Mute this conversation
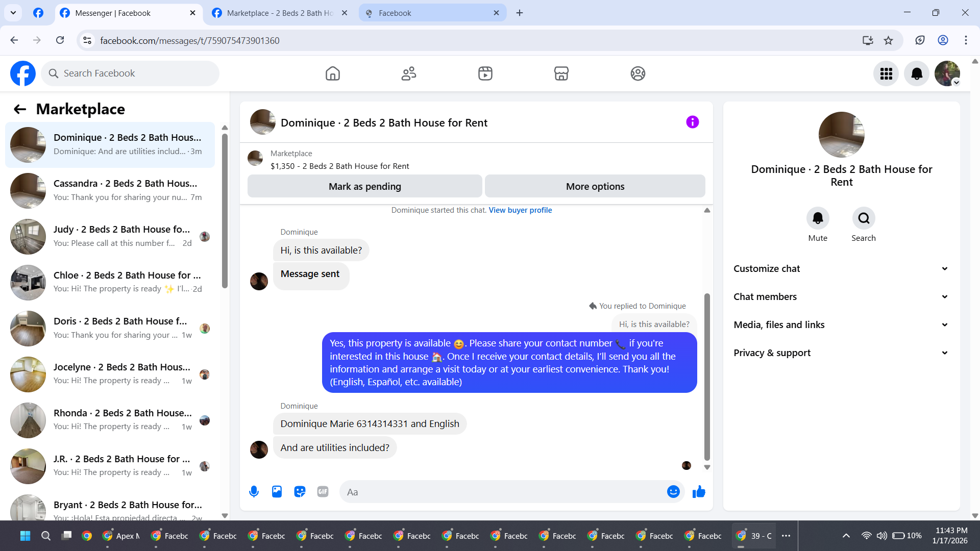The image size is (980, 551). pyautogui.click(x=818, y=218)
